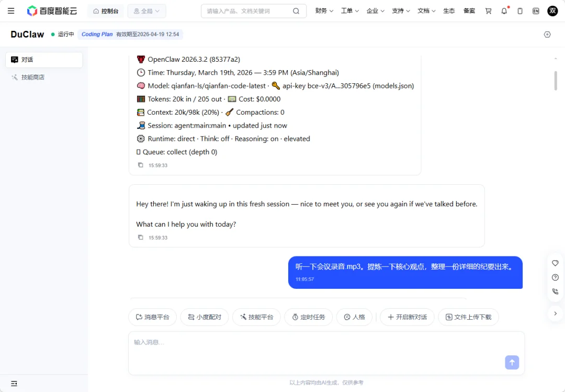Switch language with the EN icon
The image size is (565, 392).
(535, 11)
